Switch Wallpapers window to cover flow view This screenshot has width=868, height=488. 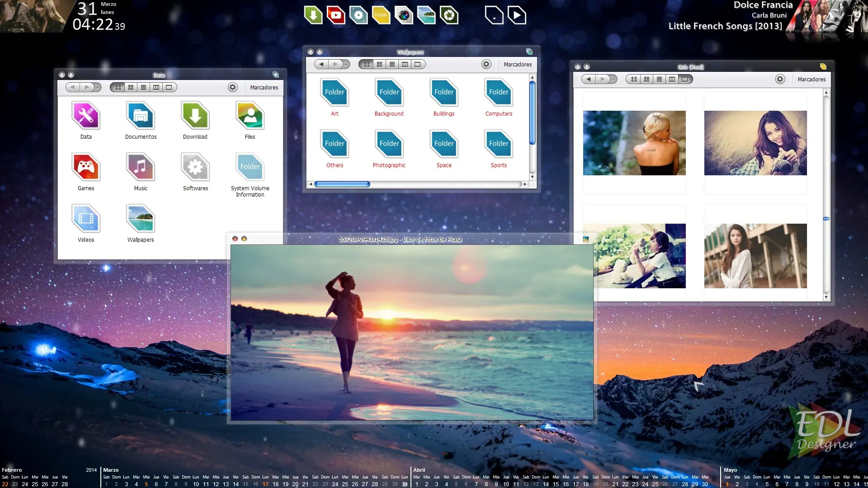(417, 64)
